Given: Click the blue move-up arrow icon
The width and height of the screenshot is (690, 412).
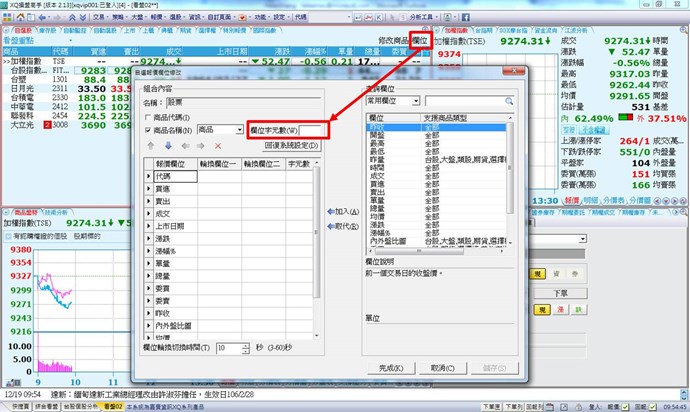Looking at the screenshot, I should [153, 145].
